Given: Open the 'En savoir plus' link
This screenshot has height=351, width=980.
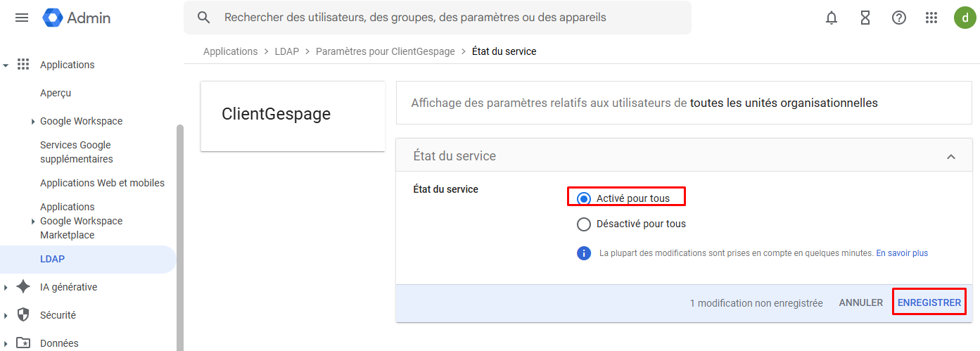Looking at the screenshot, I should point(902,253).
